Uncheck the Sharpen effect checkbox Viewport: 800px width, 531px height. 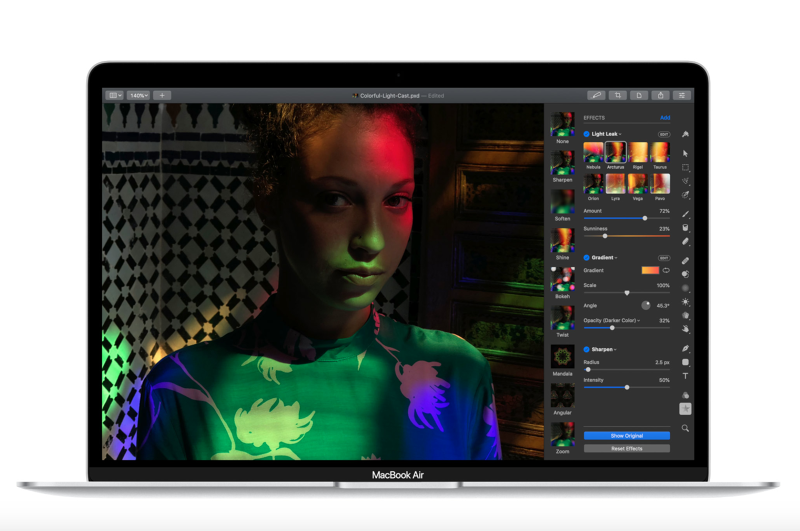tap(587, 350)
